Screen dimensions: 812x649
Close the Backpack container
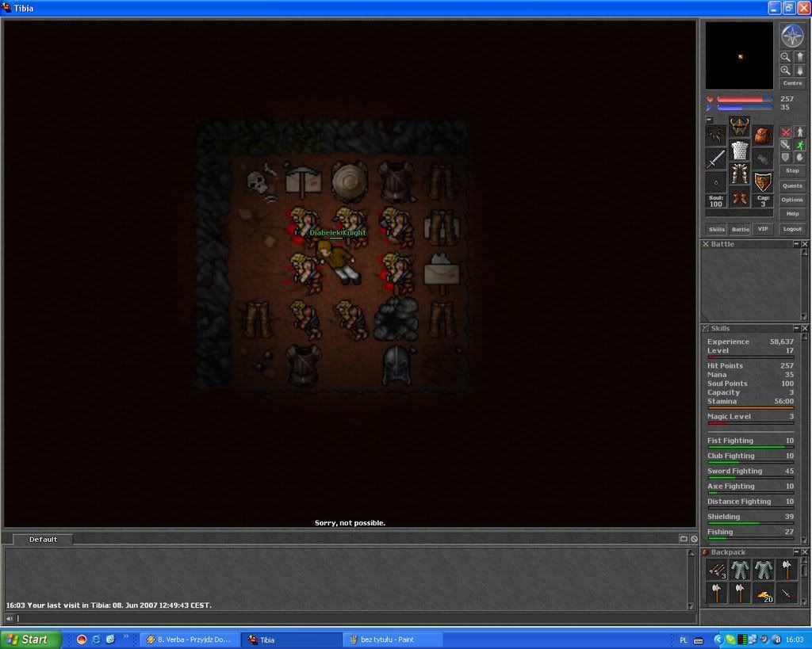(805, 552)
